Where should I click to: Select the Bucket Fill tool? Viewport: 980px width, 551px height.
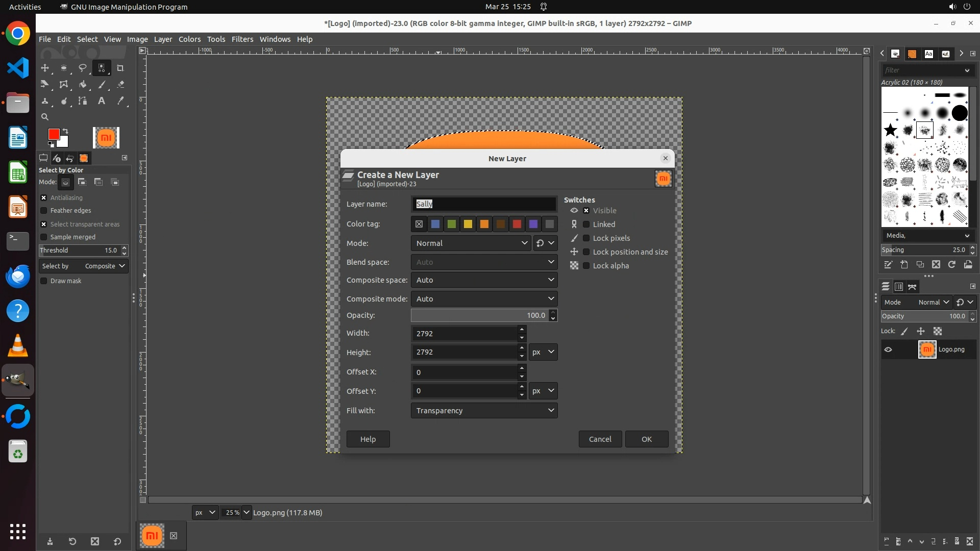pos(83,85)
